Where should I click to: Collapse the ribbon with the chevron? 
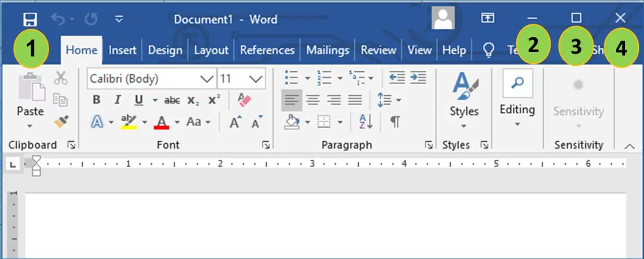[x=629, y=146]
